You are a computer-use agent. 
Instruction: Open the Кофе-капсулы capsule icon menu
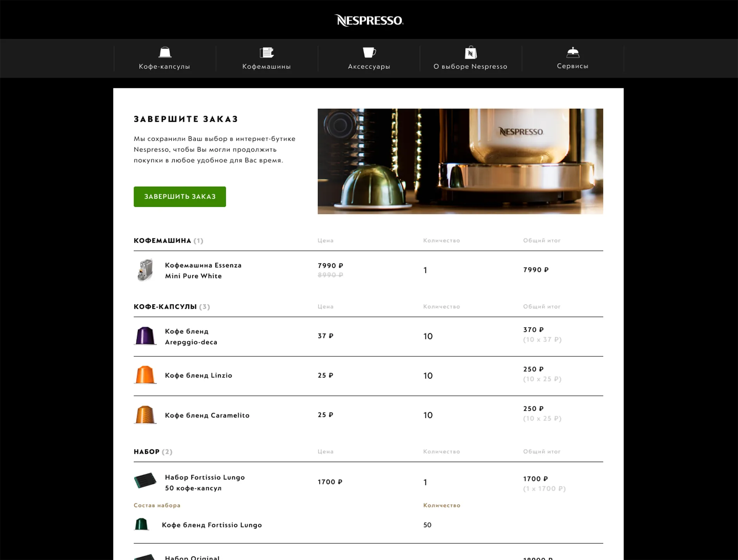tap(165, 52)
